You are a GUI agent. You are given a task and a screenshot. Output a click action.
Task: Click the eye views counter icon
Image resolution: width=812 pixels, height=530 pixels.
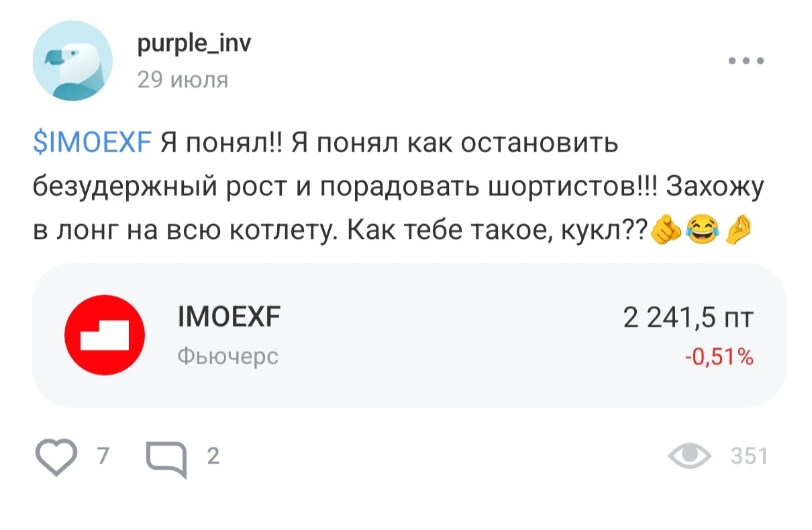click(691, 456)
